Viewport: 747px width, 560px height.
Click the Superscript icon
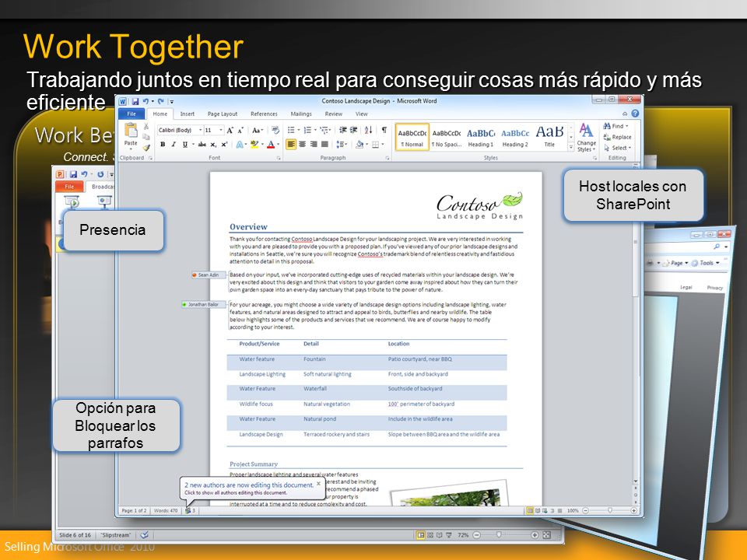pyautogui.click(x=224, y=145)
